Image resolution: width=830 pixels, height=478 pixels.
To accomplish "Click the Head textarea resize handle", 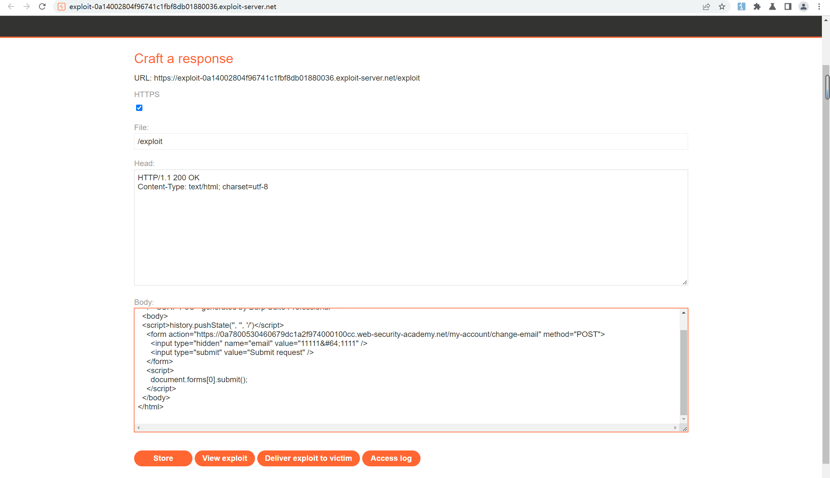I will (684, 282).
